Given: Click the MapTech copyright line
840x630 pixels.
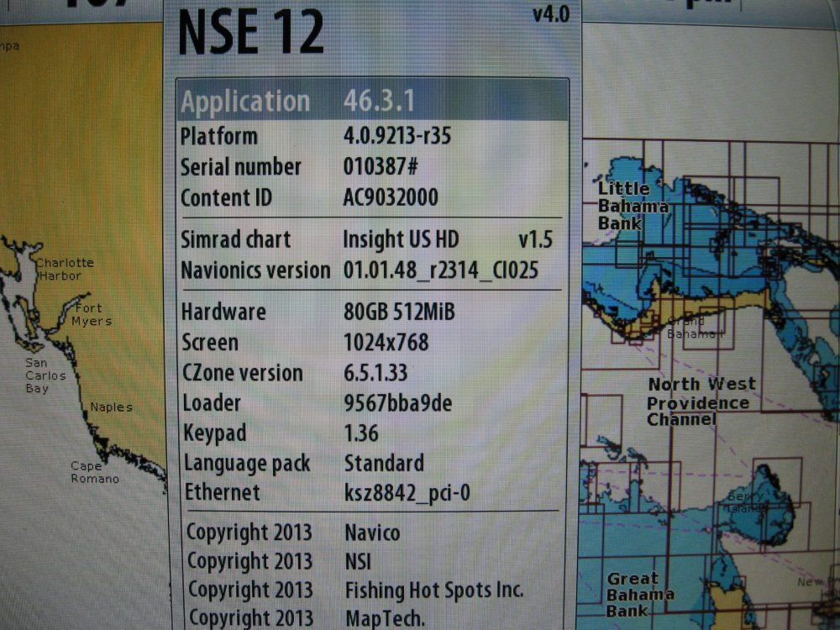Looking at the screenshot, I should 307,617.
